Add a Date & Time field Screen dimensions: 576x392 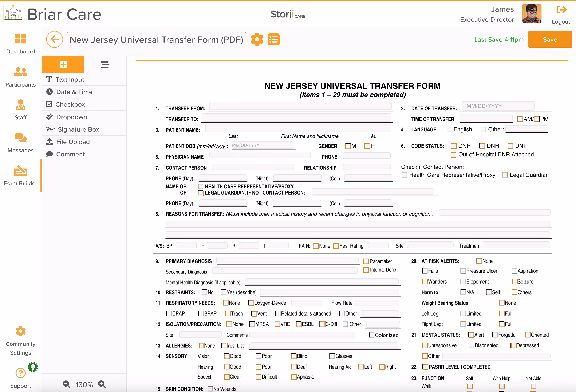pyautogui.click(x=84, y=92)
